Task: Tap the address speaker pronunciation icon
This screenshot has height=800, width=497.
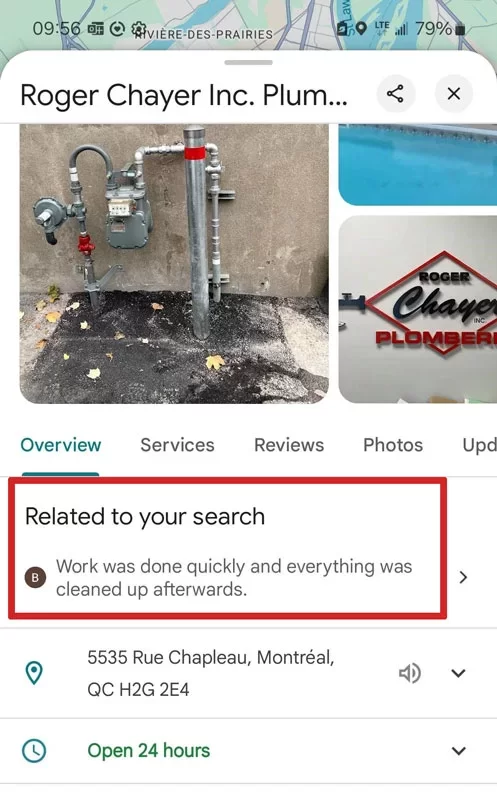Action: click(x=410, y=673)
